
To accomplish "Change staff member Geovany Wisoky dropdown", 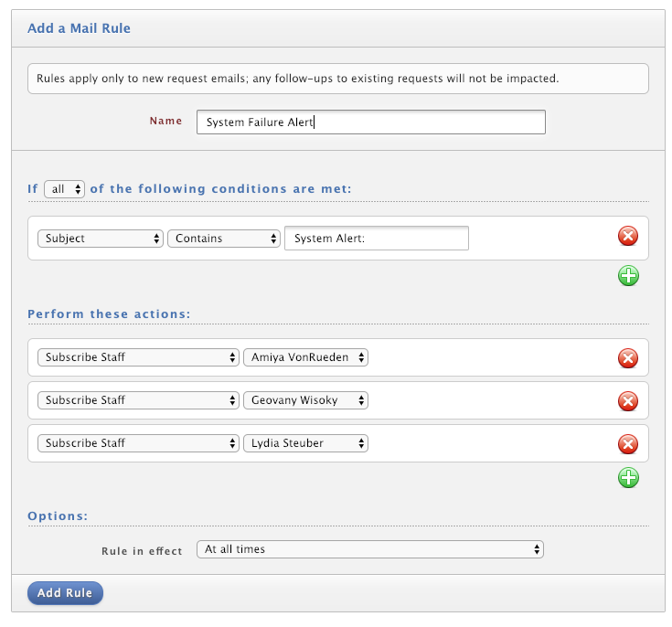I will click(x=305, y=400).
